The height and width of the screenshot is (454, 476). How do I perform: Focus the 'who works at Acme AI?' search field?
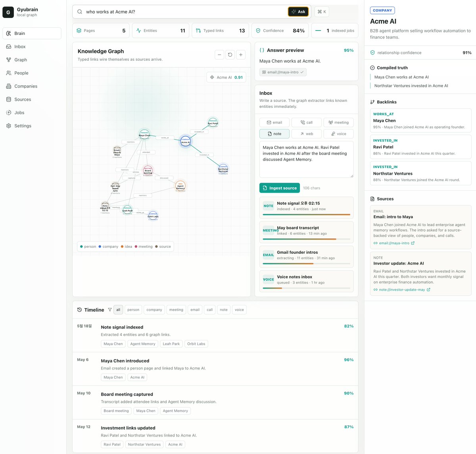pos(185,12)
